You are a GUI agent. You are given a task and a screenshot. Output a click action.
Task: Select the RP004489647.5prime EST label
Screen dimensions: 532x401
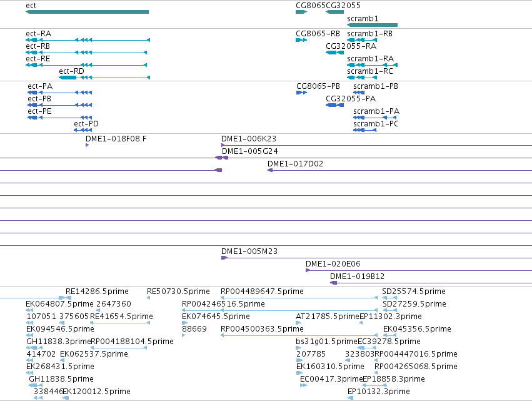click(263, 292)
